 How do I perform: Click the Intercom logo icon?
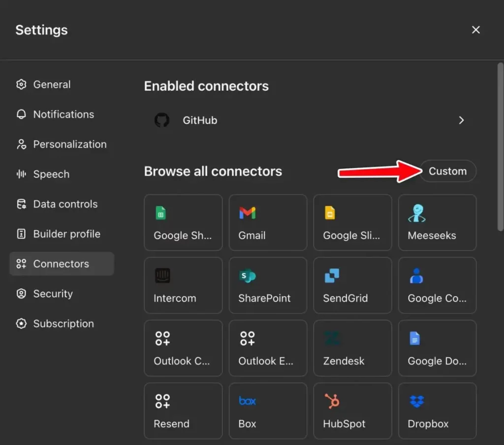pyautogui.click(x=162, y=276)
